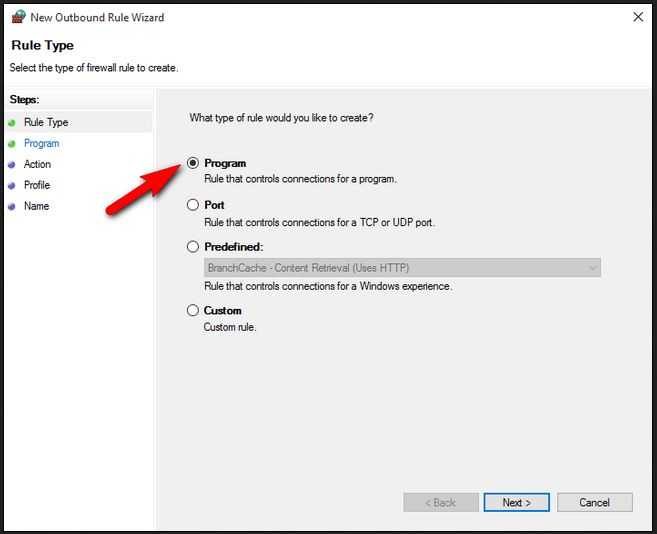Go to the Program step in sidebar
Screen dimensions: 657x534
41,143
